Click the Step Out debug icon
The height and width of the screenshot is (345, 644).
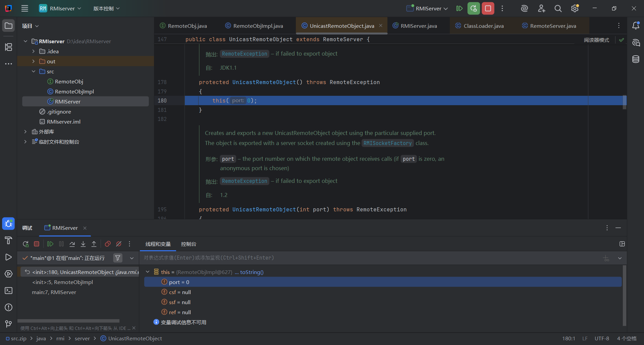(x=94, y=244)
